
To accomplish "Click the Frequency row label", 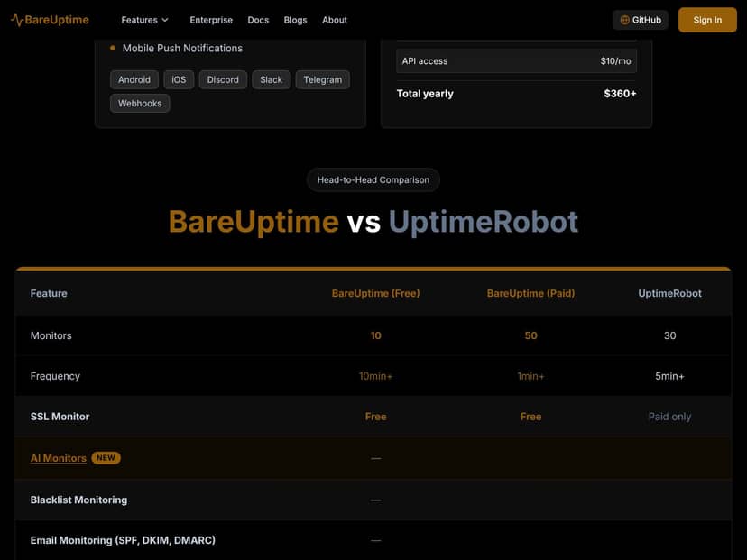I will [55, 376].
